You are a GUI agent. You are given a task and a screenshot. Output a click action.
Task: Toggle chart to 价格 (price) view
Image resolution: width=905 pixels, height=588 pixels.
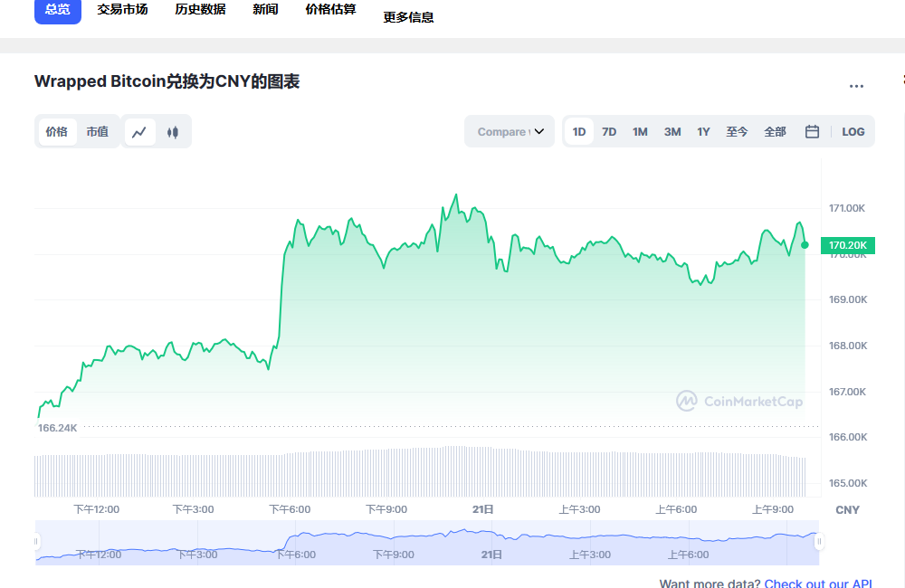pyautogui.click(x=56, y=131)
